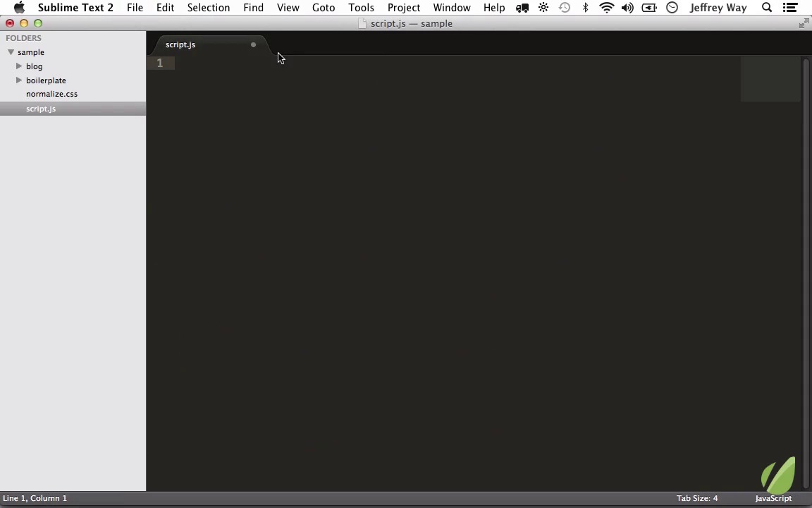Screen dimensions: 812x508
Task: Select the sample root folder
Action: point(31,52)
